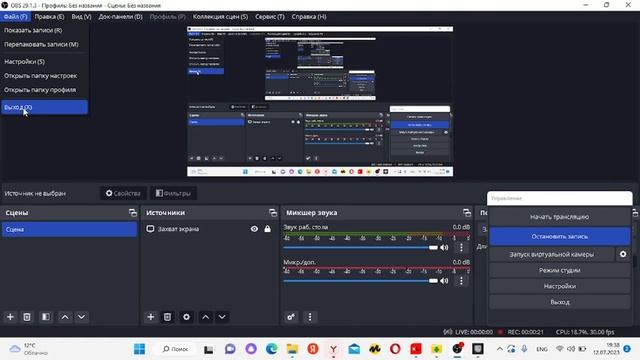The image size is (640, 360).
Task: Delete the selected scene with trash icon
Action: click(x=27, y=317)
